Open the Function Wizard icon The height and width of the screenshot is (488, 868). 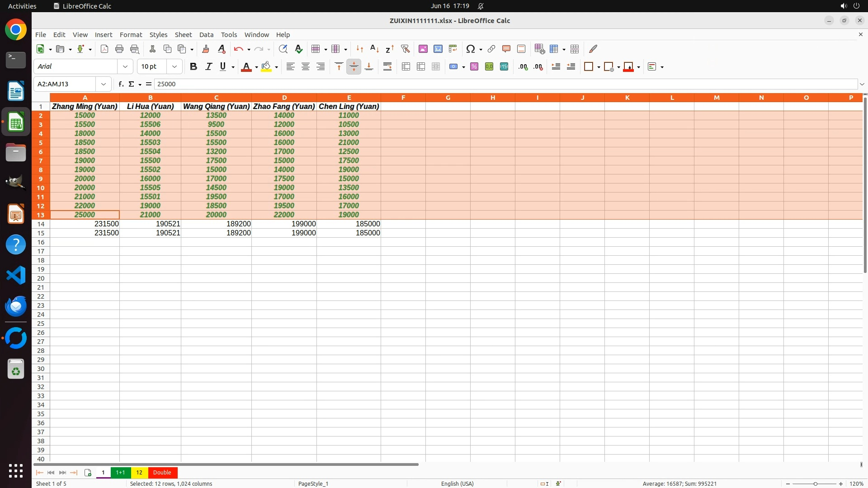click(x=121, y=84)
